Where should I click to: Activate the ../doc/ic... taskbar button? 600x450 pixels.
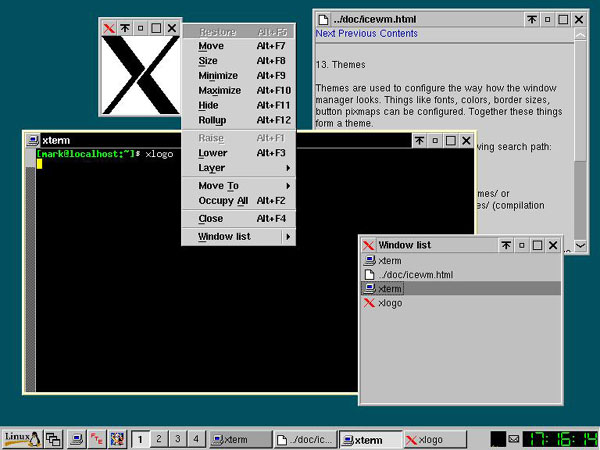tap(306, 440)
